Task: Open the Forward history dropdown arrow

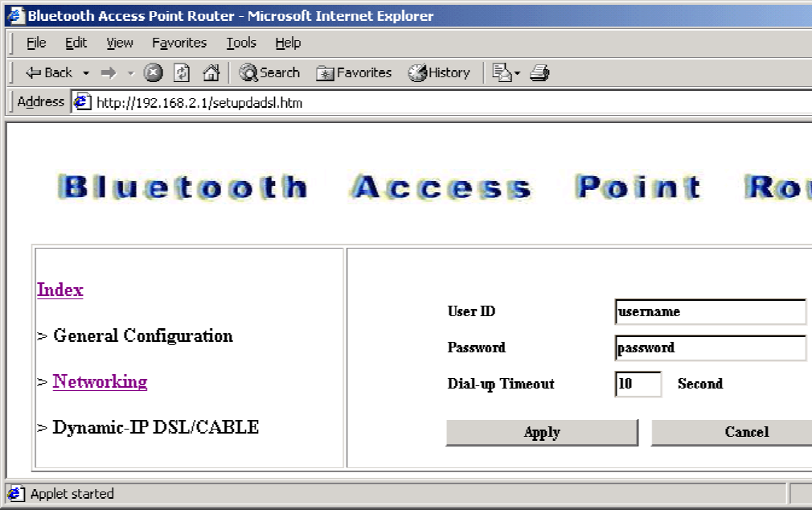Action: click(131, 73)
